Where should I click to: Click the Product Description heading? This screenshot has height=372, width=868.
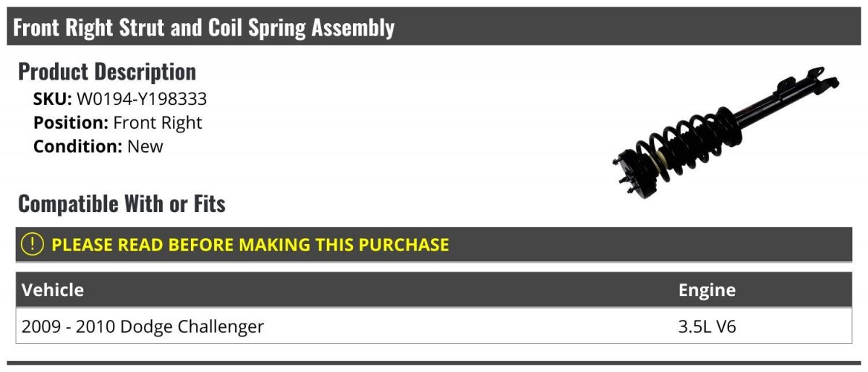[107, 72]
